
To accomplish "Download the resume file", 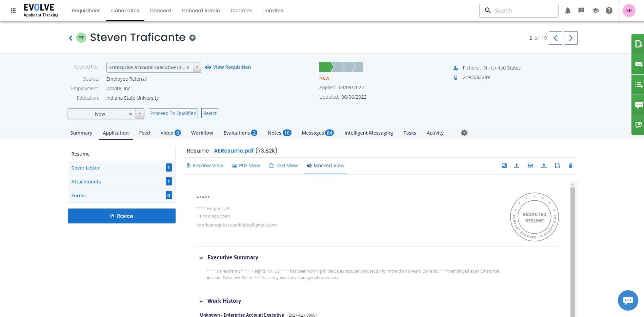I will (x=544, y=165).
